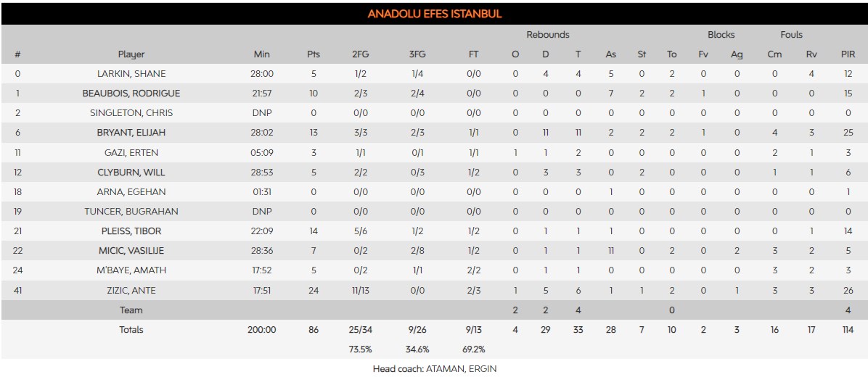Viewport: 868px width, 377px height.
Task: Click the Totals row label
Action: [x=131, y=330]
